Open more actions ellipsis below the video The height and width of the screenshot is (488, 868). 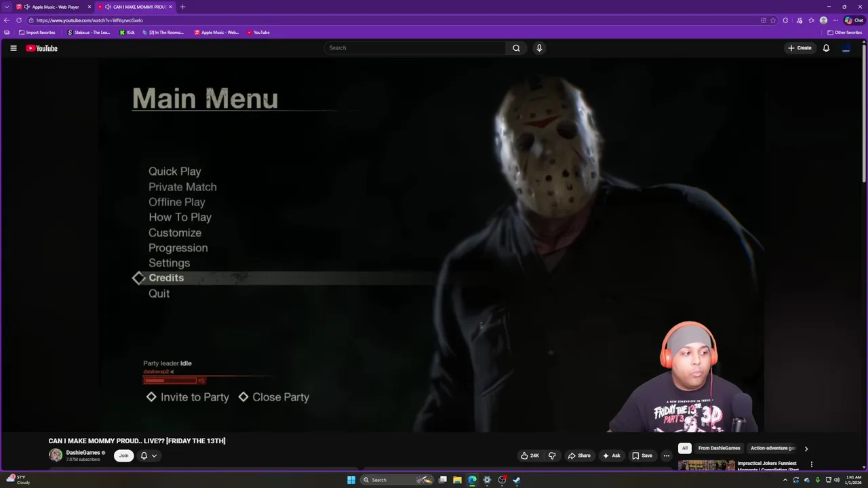coord(666,455)
